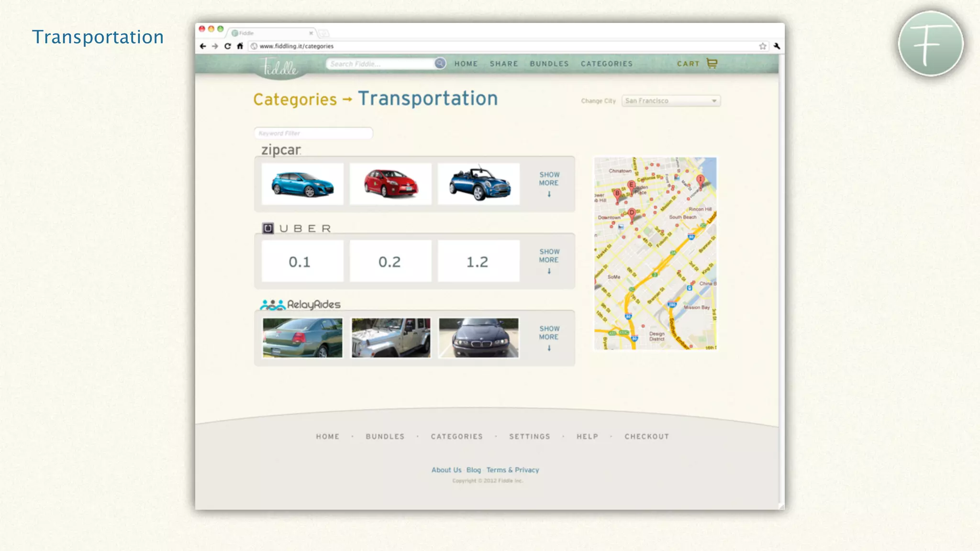Select the blue Mazda zipcar thumbnail
Viewport: 980px width, 551px height.
coord(302,184)
